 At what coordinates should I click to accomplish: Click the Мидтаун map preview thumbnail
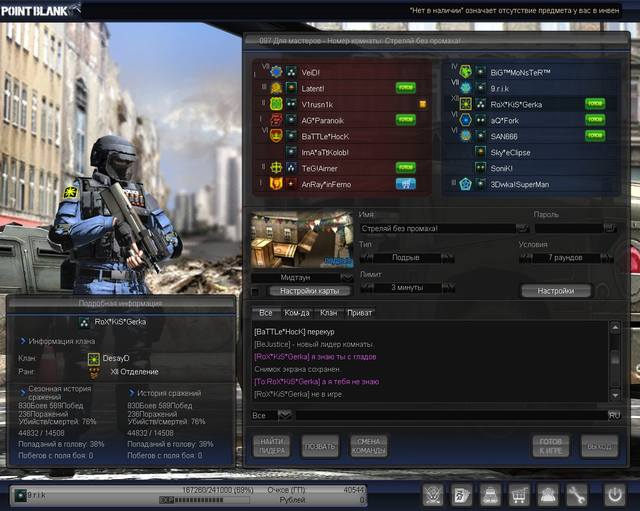[302, 239]
